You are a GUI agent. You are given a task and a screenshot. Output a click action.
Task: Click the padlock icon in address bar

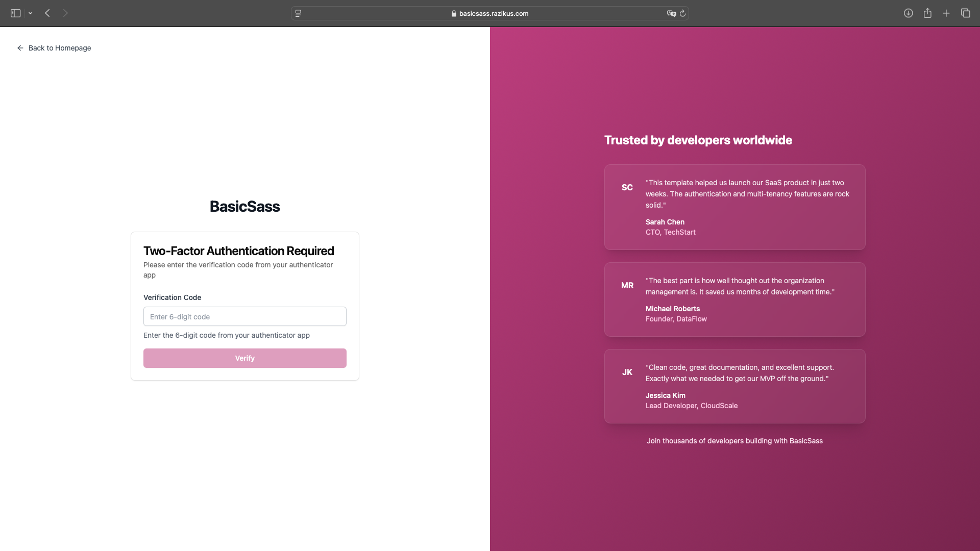click(454, 14)
